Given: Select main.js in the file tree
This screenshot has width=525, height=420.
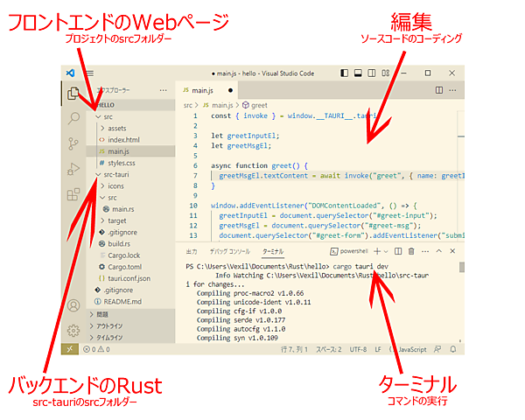Looking at the screenshot, I should click(x=130, y=151).
